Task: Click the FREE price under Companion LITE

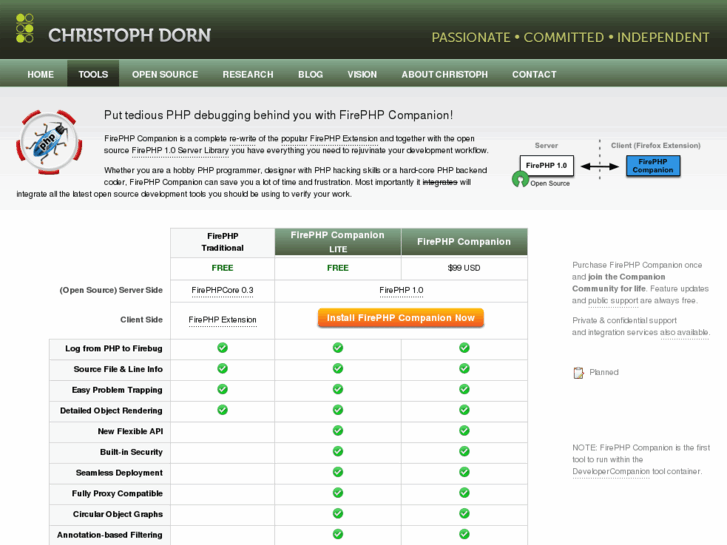Action: click(x=338, y=268)
